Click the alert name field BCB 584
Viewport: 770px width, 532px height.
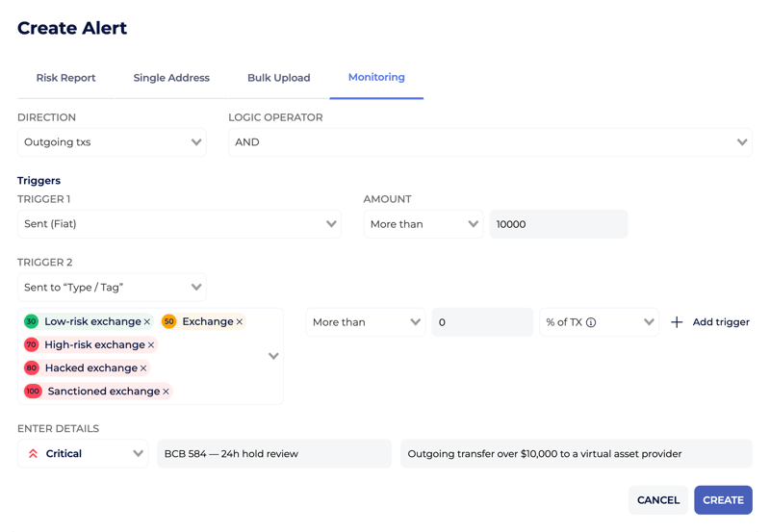[x=274, y=453]
